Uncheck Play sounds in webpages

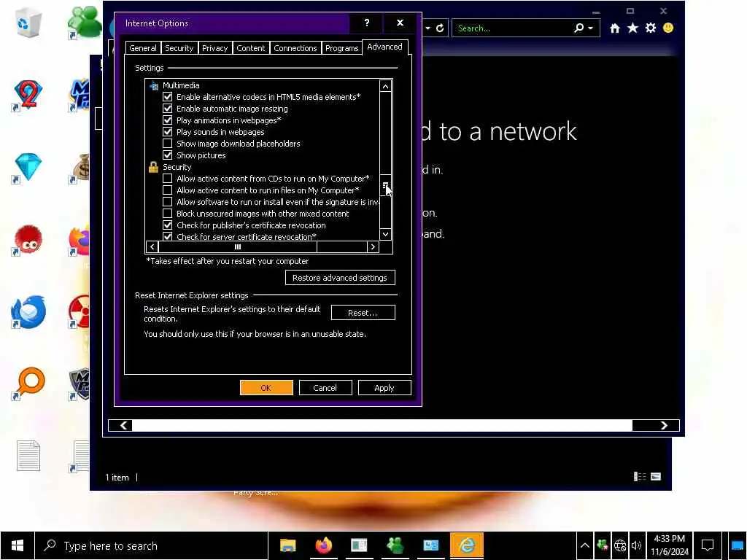167,132
